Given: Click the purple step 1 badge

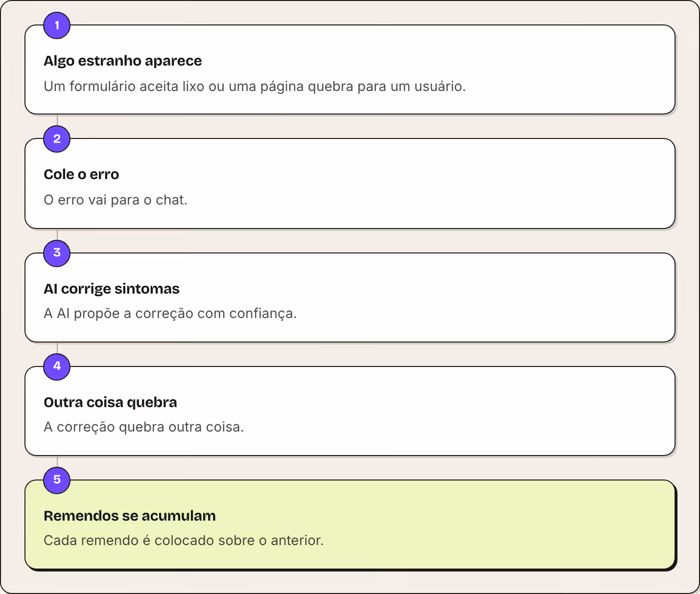Looking at the screenshot, I should 57,25.
